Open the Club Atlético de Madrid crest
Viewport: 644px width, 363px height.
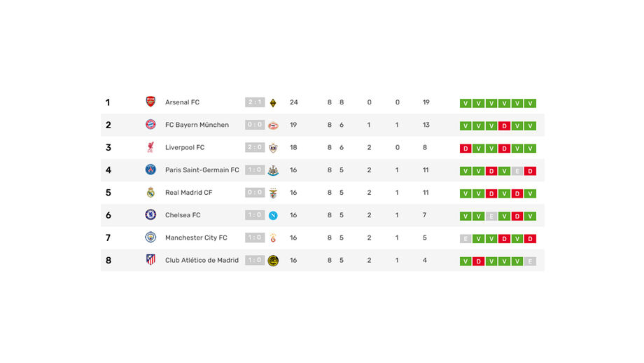click(150, 260)
